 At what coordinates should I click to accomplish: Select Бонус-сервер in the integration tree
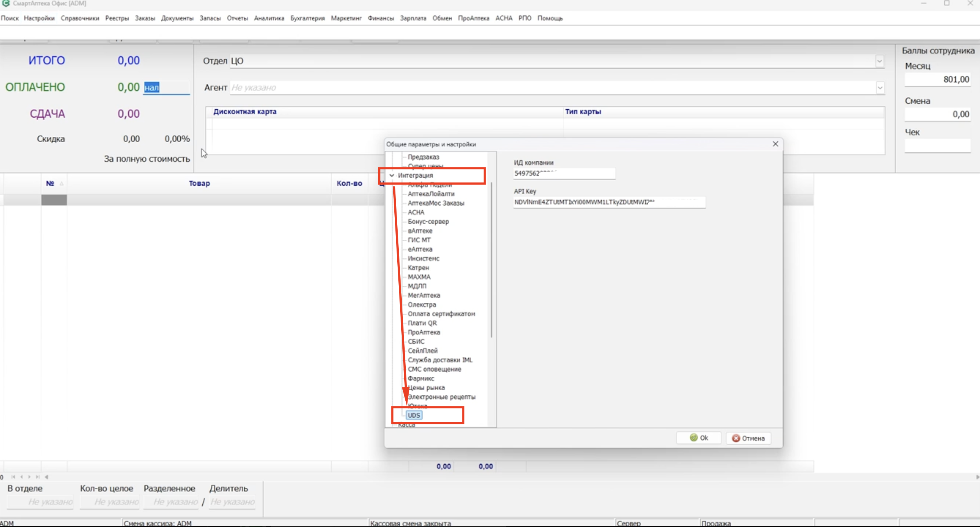coord(428,221)
